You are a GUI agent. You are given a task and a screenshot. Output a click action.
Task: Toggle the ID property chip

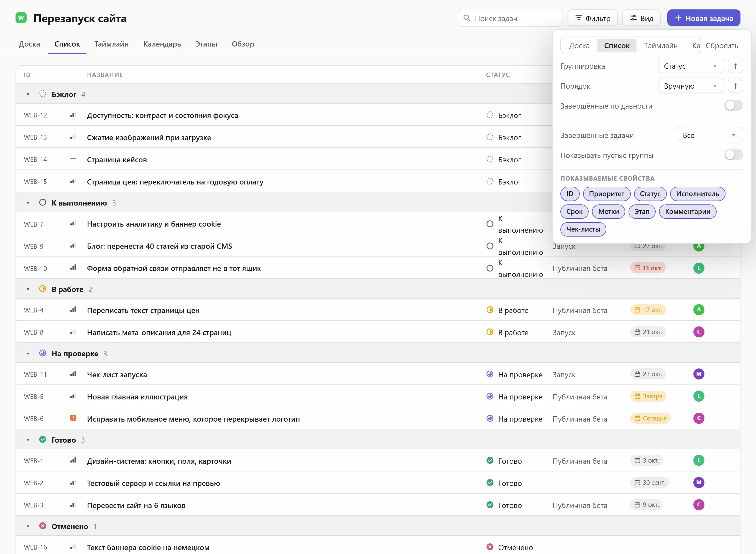tap(569, 194)
